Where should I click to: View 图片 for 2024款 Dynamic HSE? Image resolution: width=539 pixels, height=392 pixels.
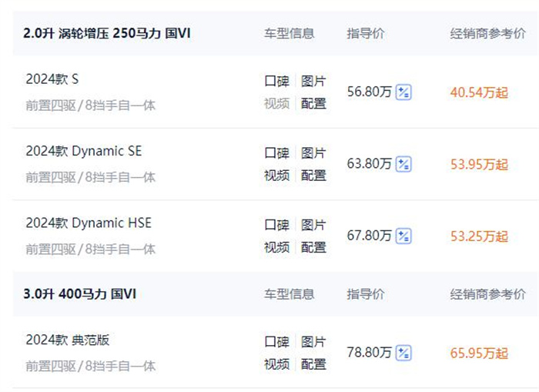(313, 225)
